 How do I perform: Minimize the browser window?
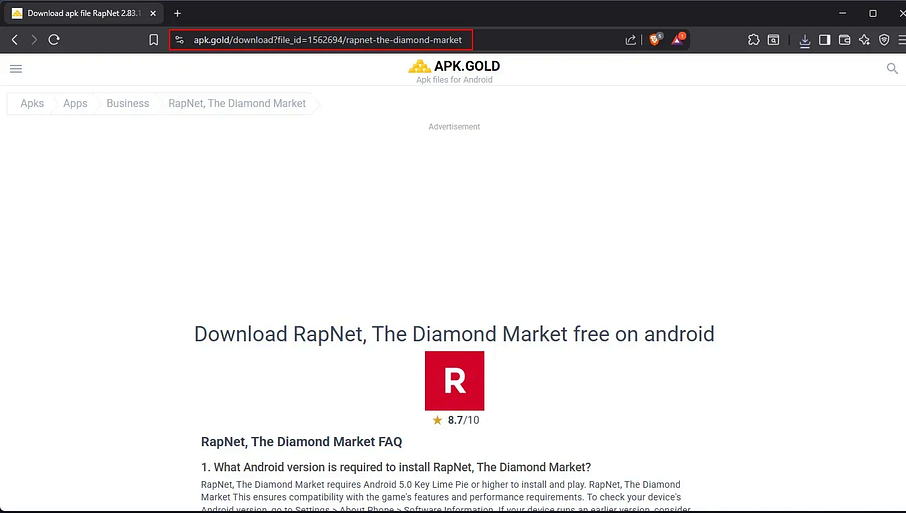842,13
